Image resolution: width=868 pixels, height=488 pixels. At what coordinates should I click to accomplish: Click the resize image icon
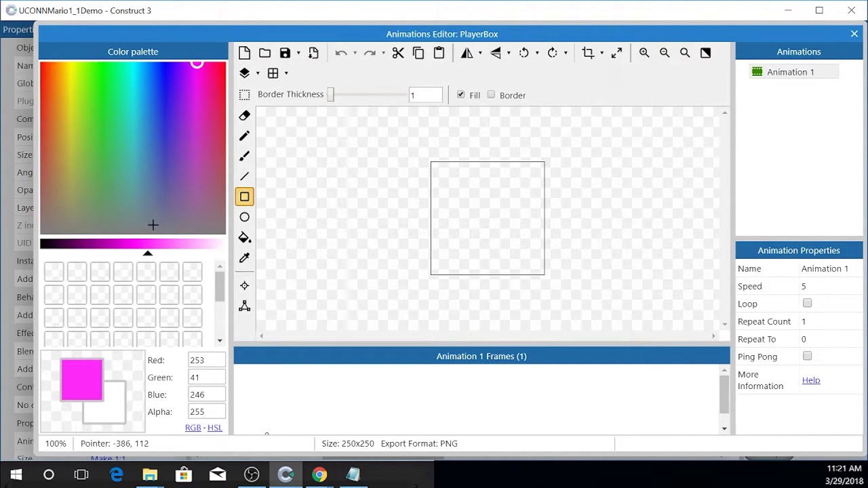click(x=616, y=53)
